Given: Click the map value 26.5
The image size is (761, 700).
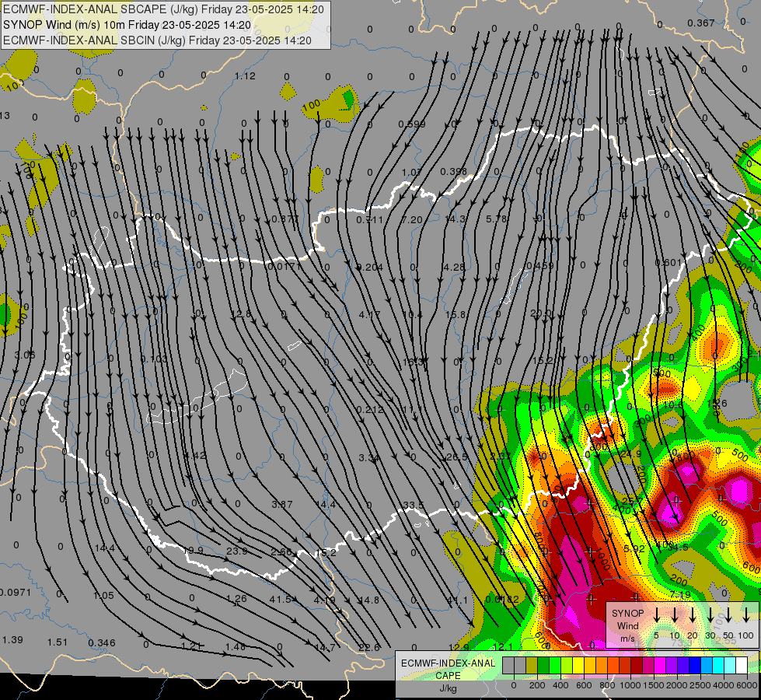Looking at the screenshot, I should (457, 457).
